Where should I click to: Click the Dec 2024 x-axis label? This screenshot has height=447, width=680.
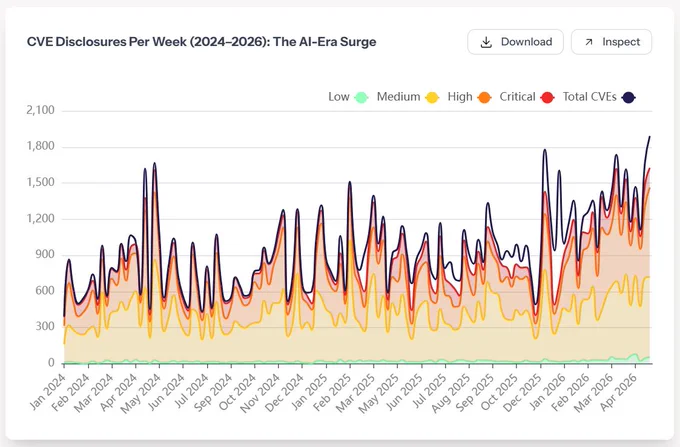point(285,392)
